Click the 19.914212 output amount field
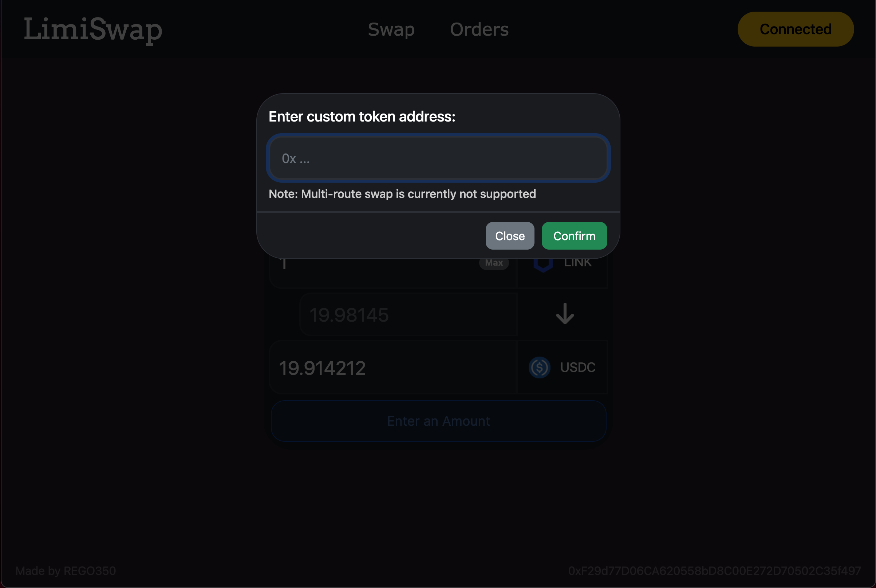 [x=393, y=367]
